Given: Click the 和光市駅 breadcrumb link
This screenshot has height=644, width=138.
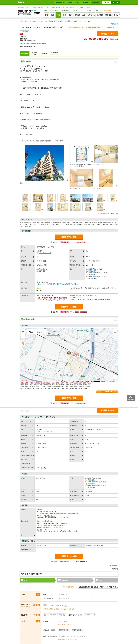Looking at the screenshot, I should (x=68, y=21).
